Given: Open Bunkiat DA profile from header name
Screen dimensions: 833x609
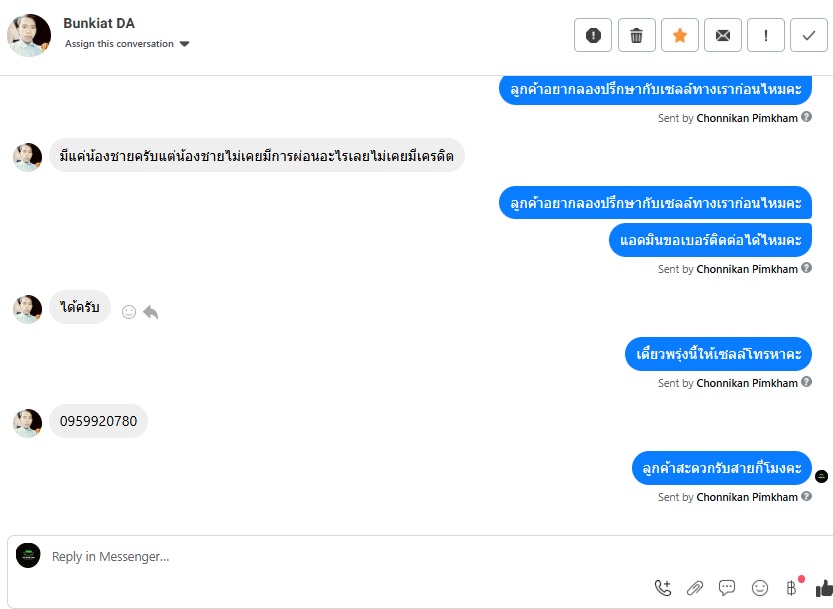Looking at the screenshot, I should [99, 23].
